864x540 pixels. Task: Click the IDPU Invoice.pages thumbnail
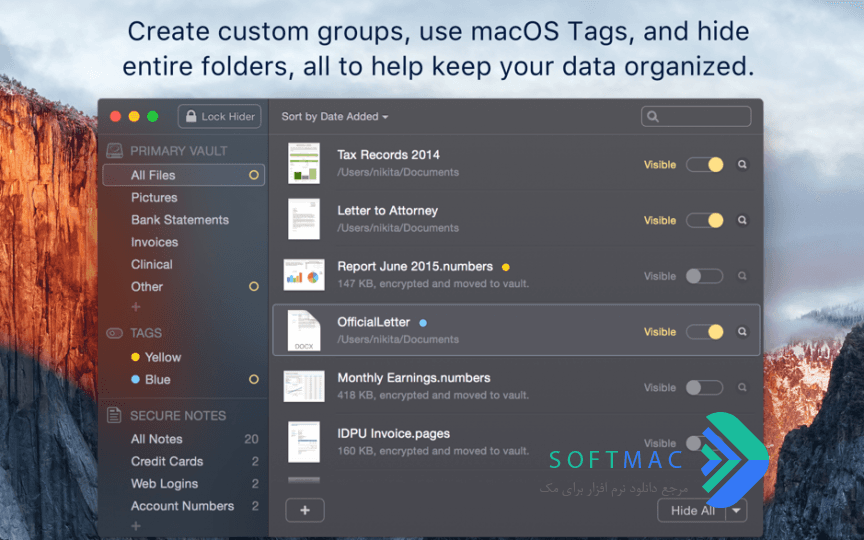pyautogui.click(x=304, y=442)
